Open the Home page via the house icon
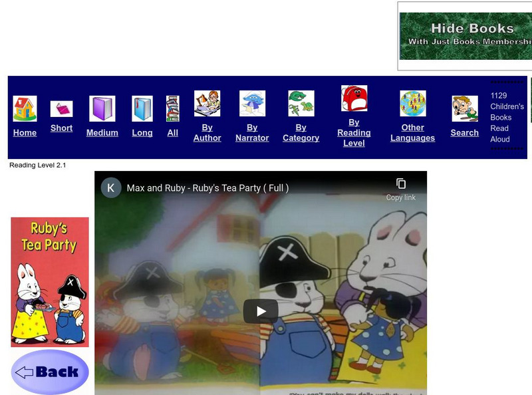 click(24, 108)
